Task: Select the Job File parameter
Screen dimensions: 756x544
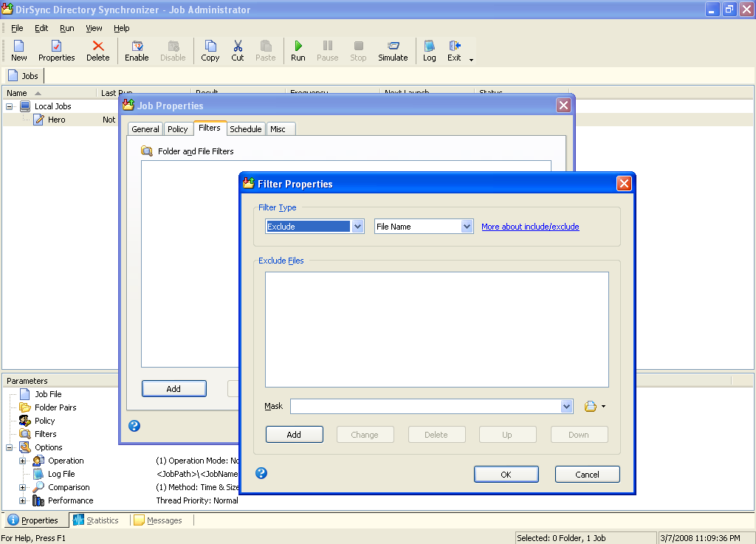Action: [48, 394]
